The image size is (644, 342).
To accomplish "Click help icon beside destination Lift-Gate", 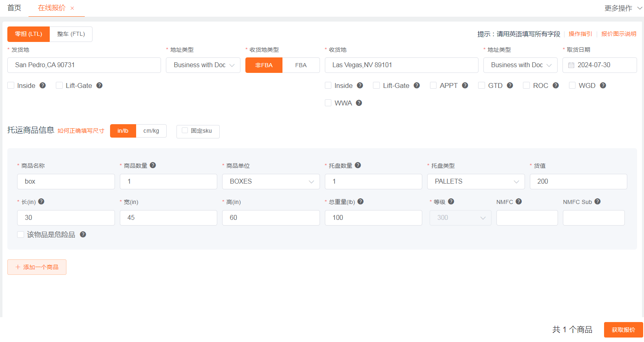I will point(417,85).
